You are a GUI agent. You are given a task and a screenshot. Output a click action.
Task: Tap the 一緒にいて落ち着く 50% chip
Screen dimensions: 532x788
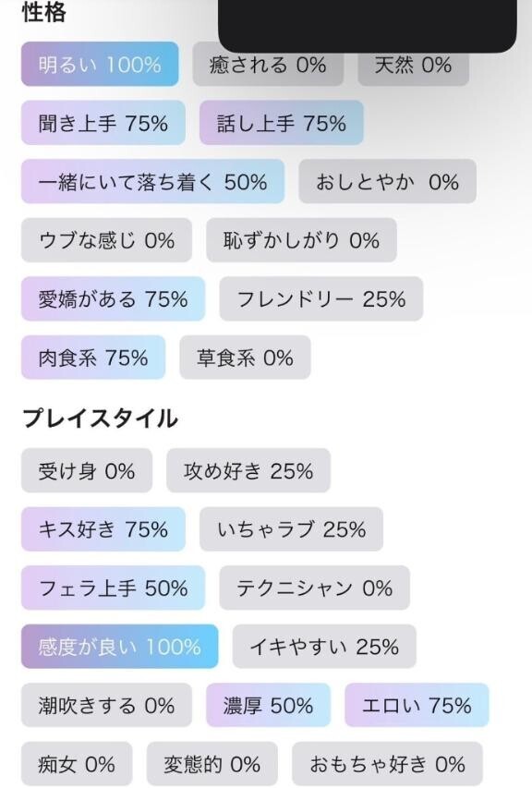point(152,181)
